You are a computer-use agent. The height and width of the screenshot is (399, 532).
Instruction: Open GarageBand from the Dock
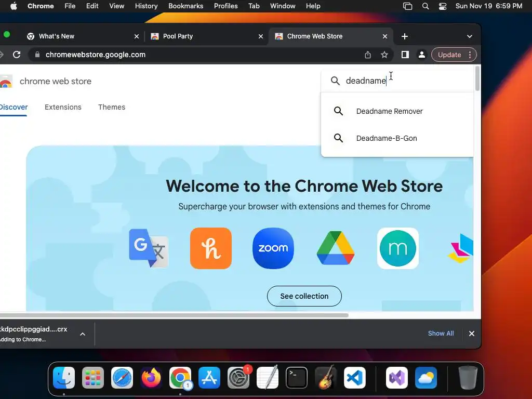coord(326,378)
